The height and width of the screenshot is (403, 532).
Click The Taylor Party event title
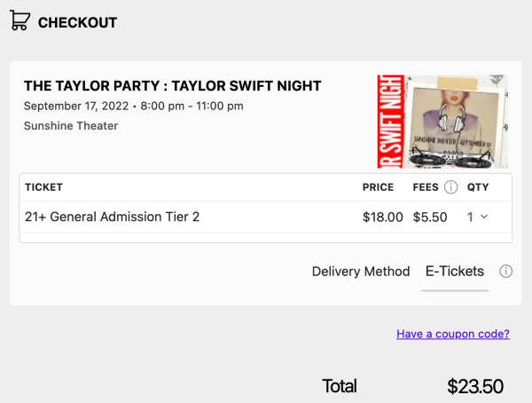[172, 86]
